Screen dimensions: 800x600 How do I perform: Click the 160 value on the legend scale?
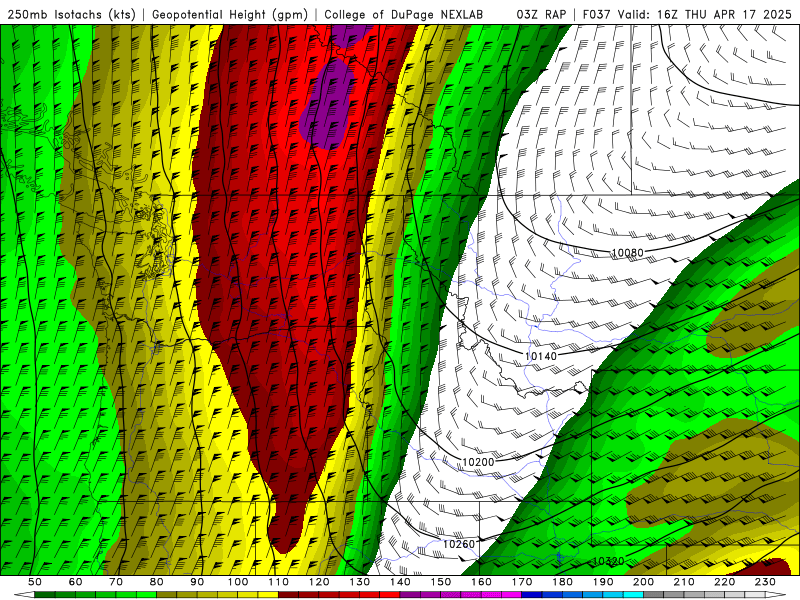[x=481, y=582]
